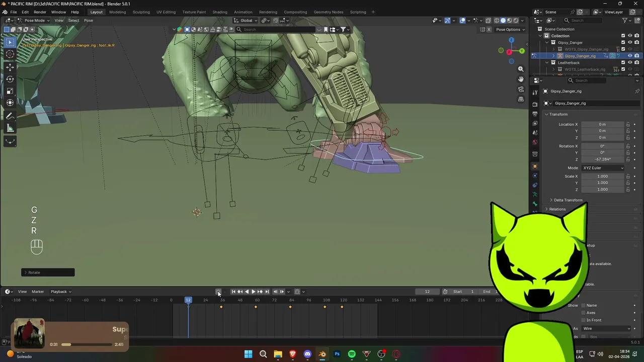Switch to the Animation workspace tab
Image resolution: width=644 pixels, height=362 pixels.
click(x=243, y=12)
